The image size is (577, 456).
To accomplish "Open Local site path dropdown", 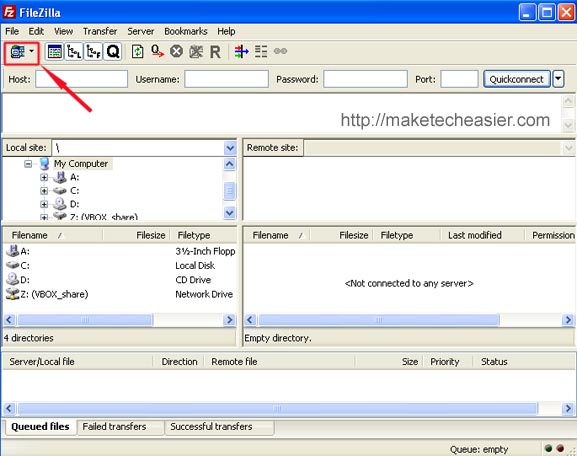I will pos(230,148).
